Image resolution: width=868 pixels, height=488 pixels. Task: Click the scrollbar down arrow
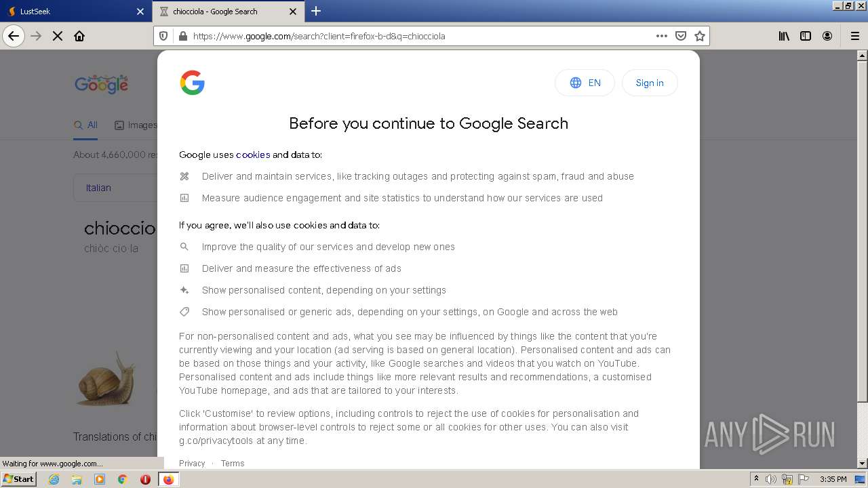pyautogui.click(x=862, y=463)
